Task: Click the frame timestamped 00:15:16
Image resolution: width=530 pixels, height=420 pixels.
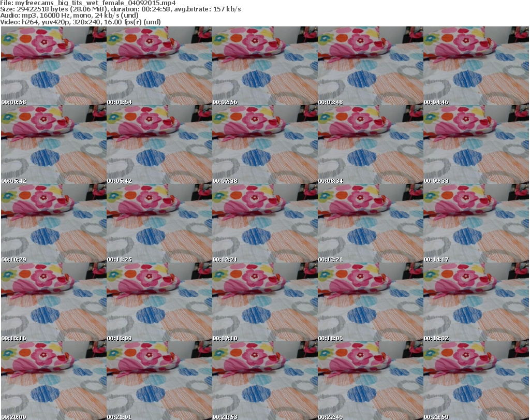Action: click(54, 302)
